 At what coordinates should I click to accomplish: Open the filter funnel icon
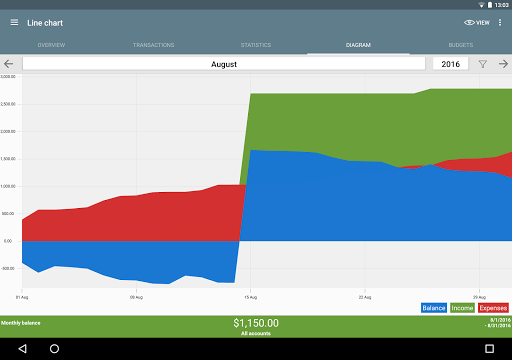pos(482,64)
